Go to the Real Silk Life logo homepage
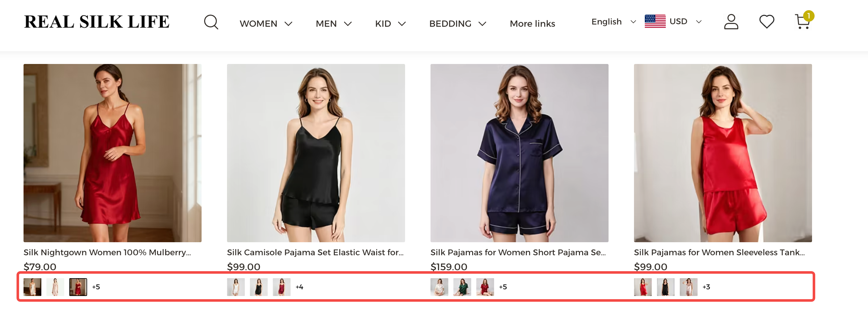The image size is (868, 310). tap(97, 22)
